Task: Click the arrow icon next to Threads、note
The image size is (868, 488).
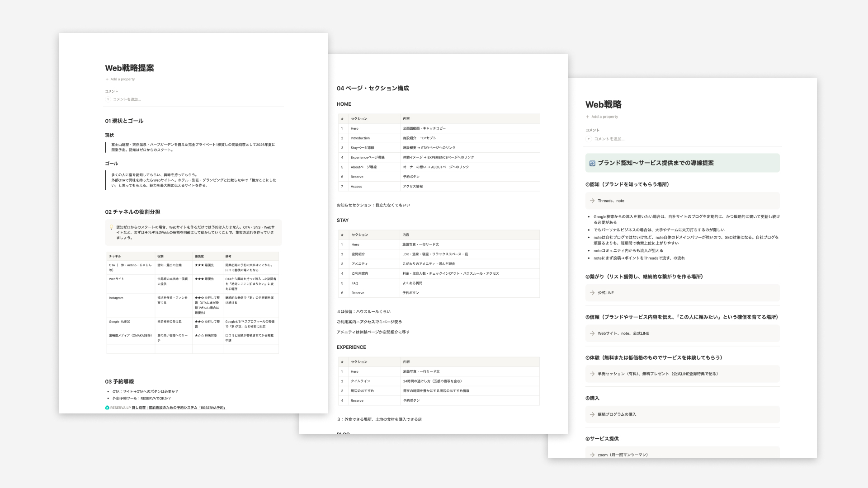Action: (592, 201)
